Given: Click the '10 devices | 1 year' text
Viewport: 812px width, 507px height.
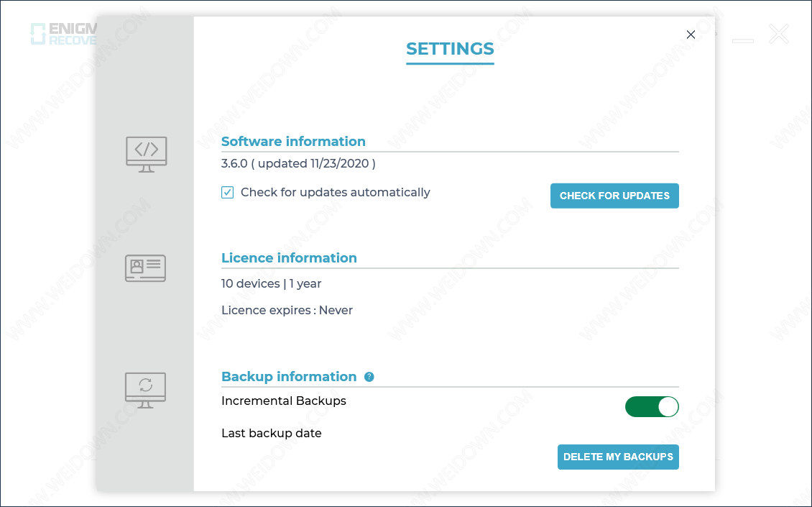Looking at the screenshot, I should pos(272,283).
